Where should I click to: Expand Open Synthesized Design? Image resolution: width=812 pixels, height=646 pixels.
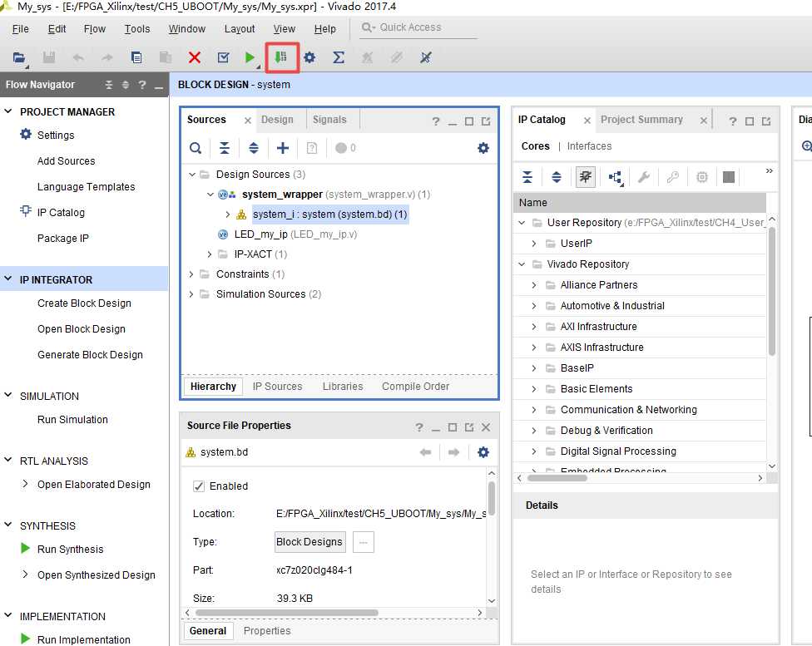click(x=25, y=574)
